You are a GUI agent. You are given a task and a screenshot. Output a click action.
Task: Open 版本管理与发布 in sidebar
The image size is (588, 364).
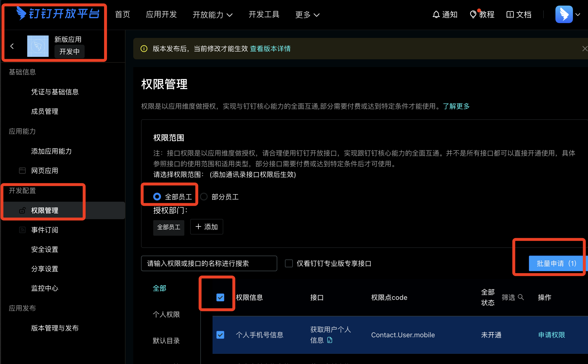(x=55, y=328)
